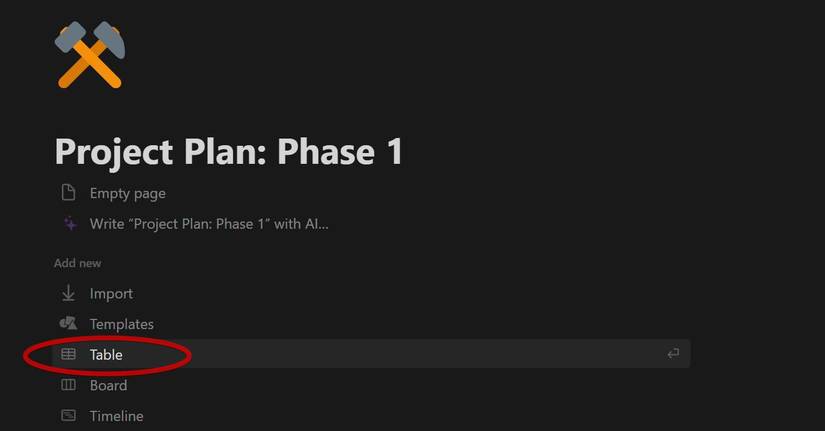Click the "Add new" section heading

point(77,263)
